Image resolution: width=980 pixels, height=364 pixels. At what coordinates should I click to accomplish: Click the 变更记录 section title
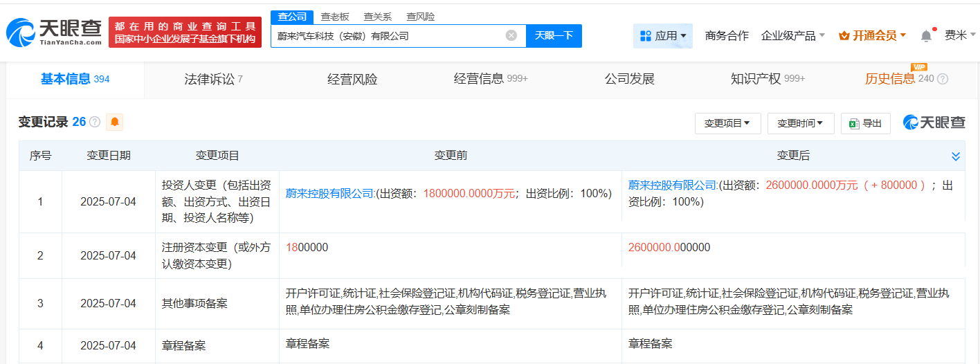(x=43, y=122)
